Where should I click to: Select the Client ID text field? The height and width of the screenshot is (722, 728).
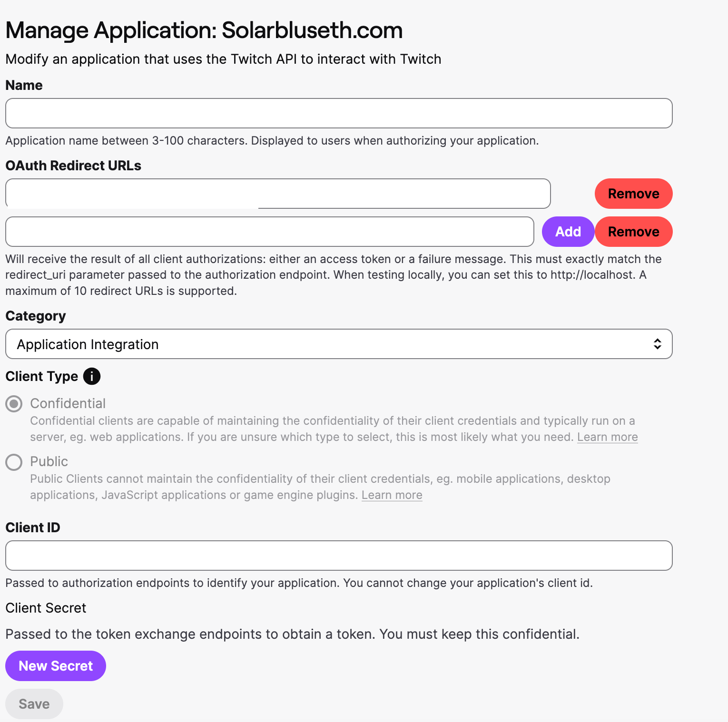339,556
